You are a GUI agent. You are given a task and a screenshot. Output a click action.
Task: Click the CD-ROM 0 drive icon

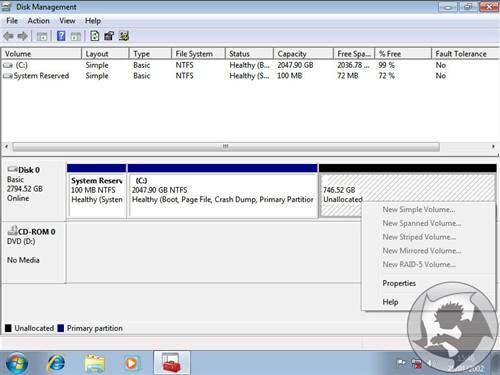[12, 230]
